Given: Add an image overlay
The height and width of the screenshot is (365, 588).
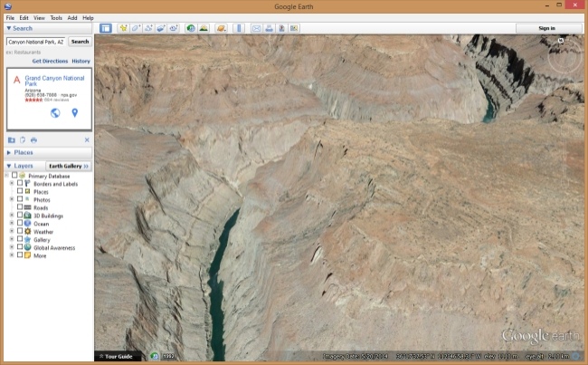Looking at the screenshot, I should point(161,28).
